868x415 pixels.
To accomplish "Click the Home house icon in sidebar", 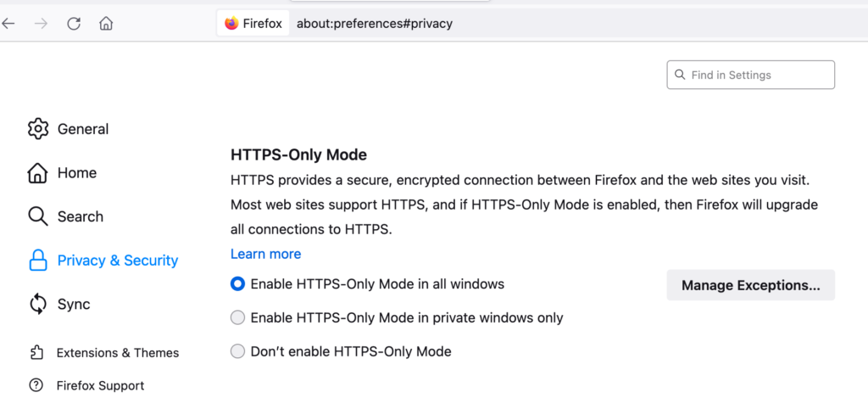I will tap(37, 173).
